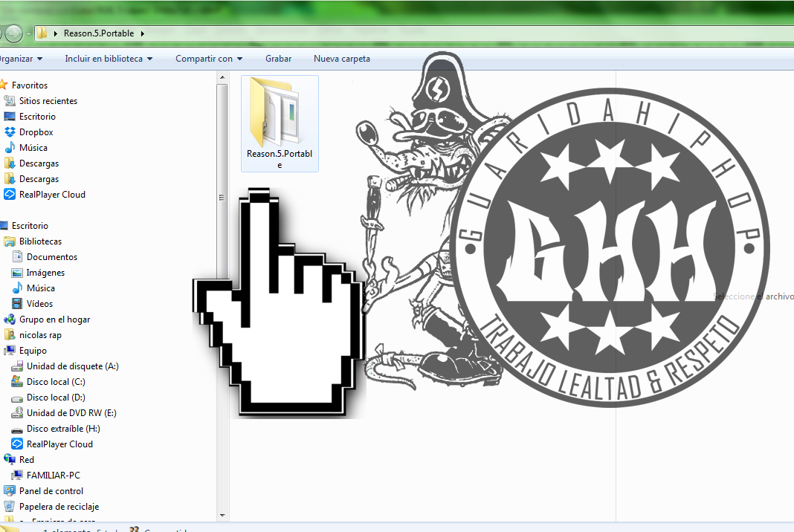Click the Nueva carpeta button
Image resolution: width=794 pixels, height=532 pixels.
(342, 59)
